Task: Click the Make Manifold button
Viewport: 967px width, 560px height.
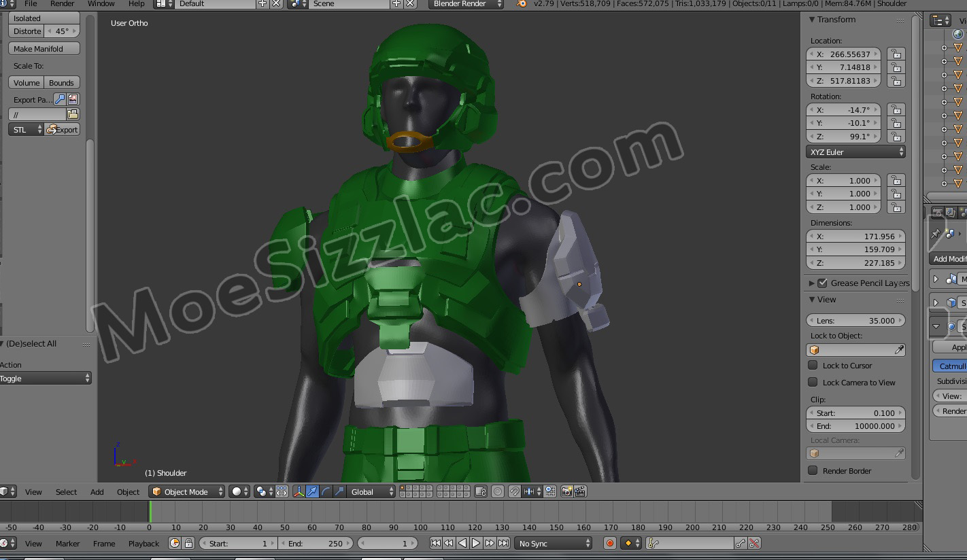Action: pyautogui.click(x=44, y=48)
